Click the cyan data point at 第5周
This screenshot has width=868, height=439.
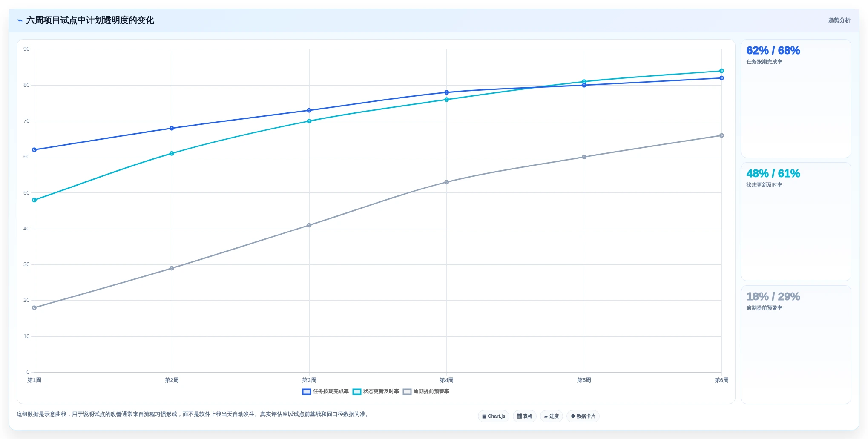(x=584, y=81)
